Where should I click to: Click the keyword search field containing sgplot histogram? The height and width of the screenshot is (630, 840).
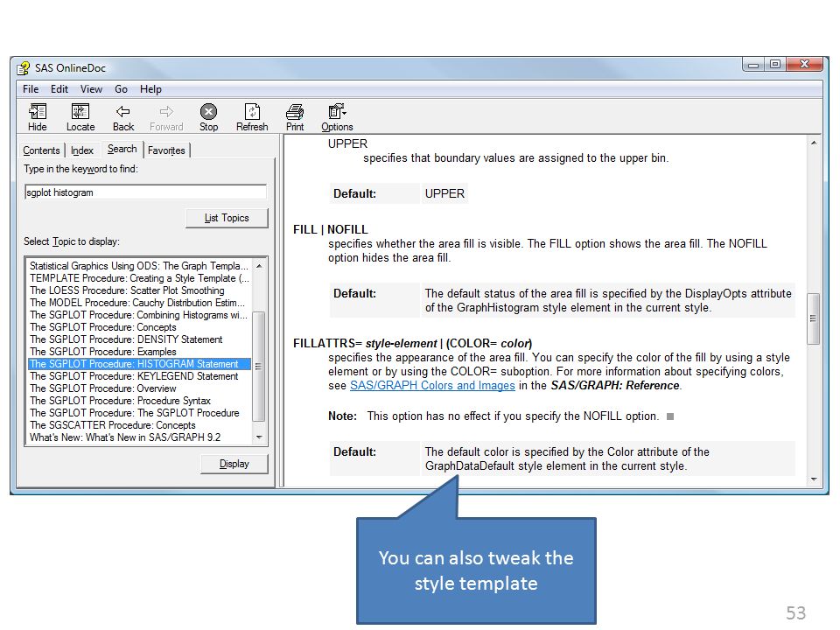click(145, 192)
